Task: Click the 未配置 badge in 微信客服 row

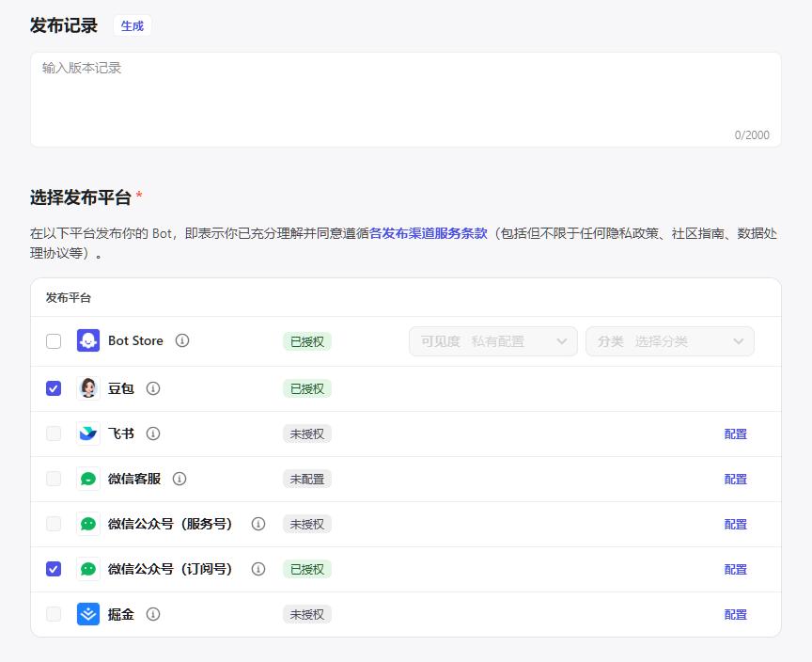Action: [307, 479]
